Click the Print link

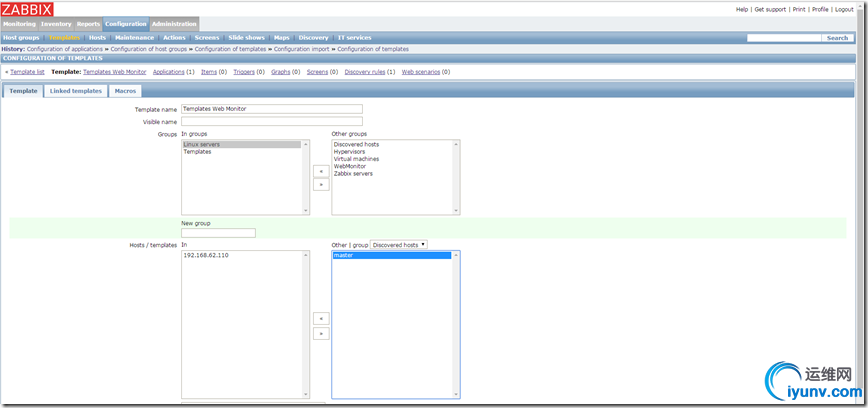[x=799, y=9]
